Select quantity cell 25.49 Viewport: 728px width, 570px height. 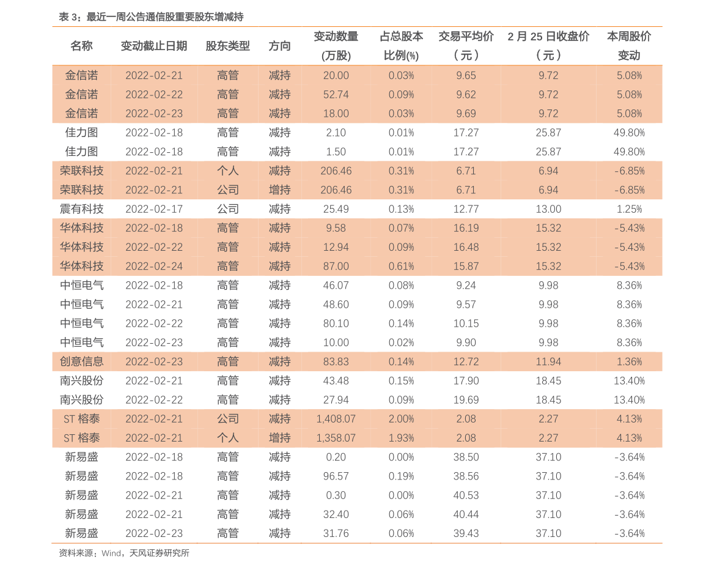pyautogui.click(x=336, y=209)
